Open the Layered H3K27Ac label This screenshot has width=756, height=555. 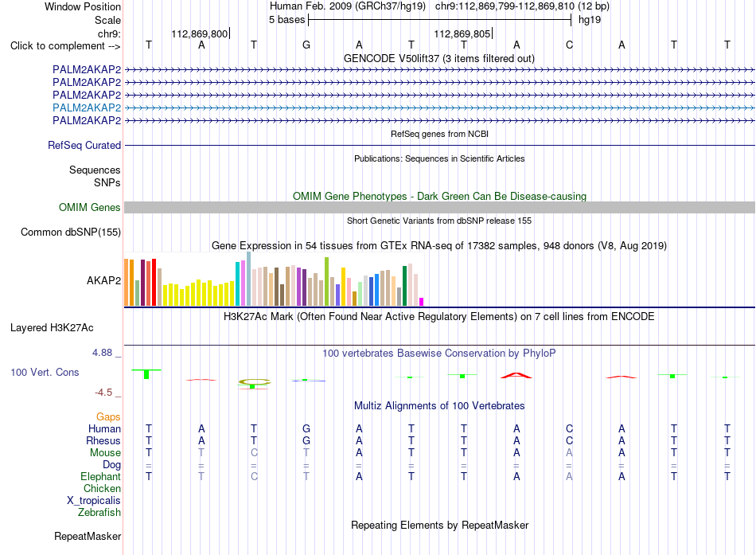point(52,328)
